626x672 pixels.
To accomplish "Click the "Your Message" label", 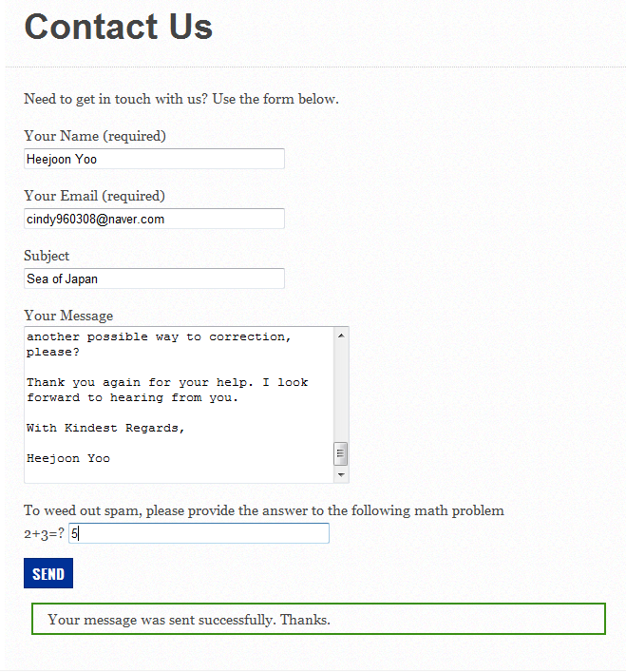I will 68,316.
